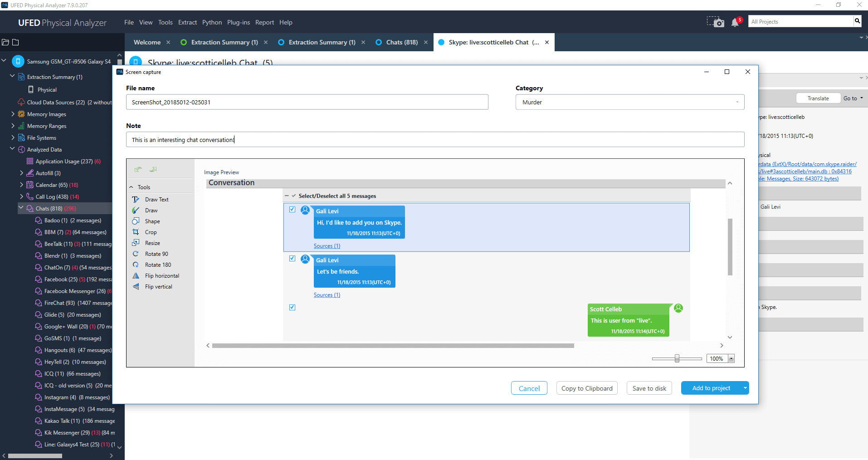Collapse the Analyzed Data node
The image size is (868, 460).
13,149
